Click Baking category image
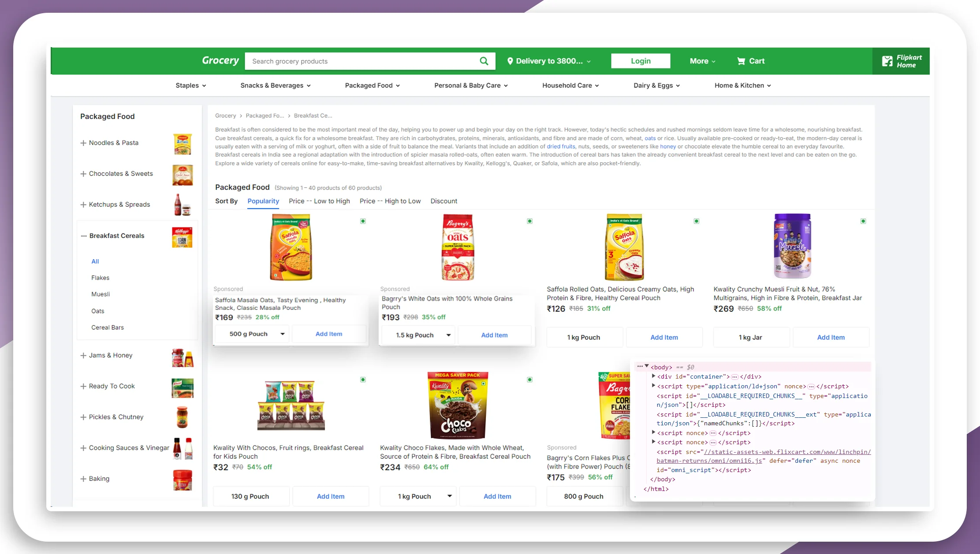The height and width of the screenshot is (554, 980). tap(183, 480)
